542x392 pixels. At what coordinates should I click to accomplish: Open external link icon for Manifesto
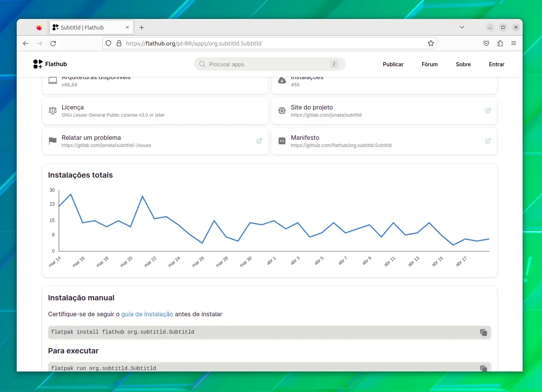point(488,141)
